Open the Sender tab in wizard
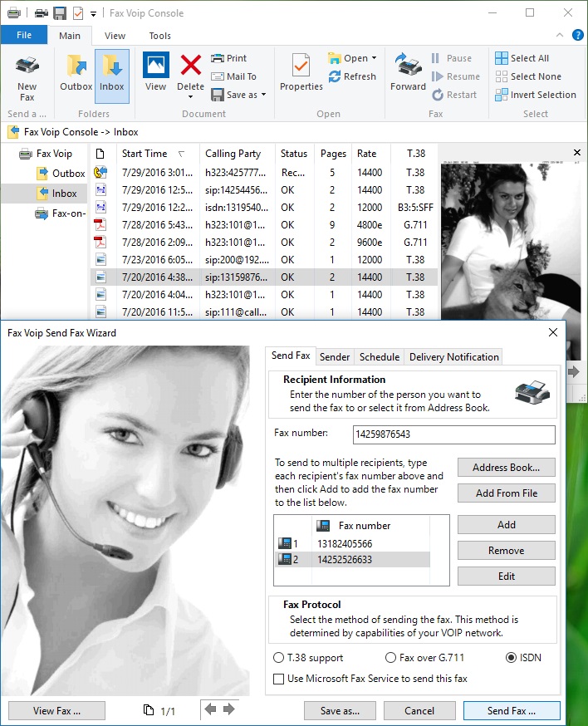This screenshot has height=726, width=588. click(x=335, y=357)
